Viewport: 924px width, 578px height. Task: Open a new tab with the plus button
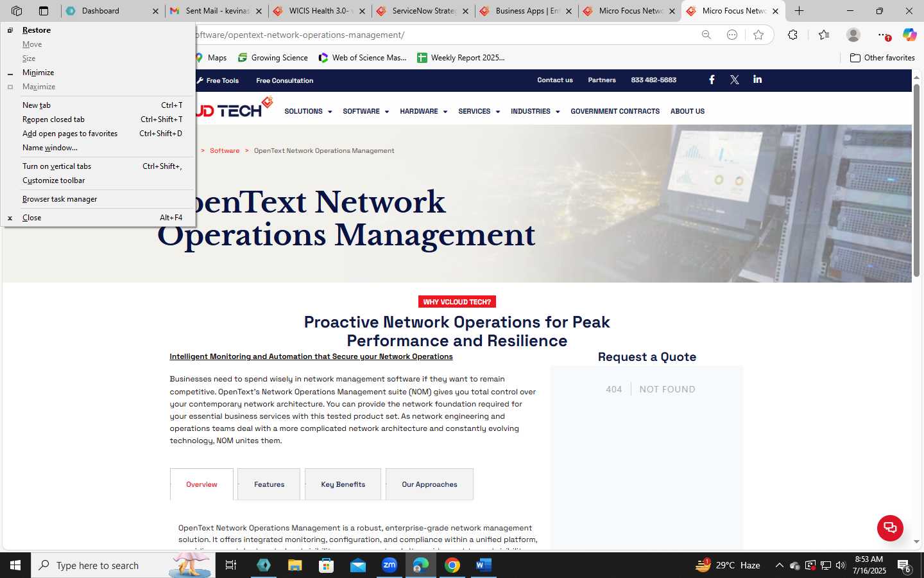tap(799, 11)
